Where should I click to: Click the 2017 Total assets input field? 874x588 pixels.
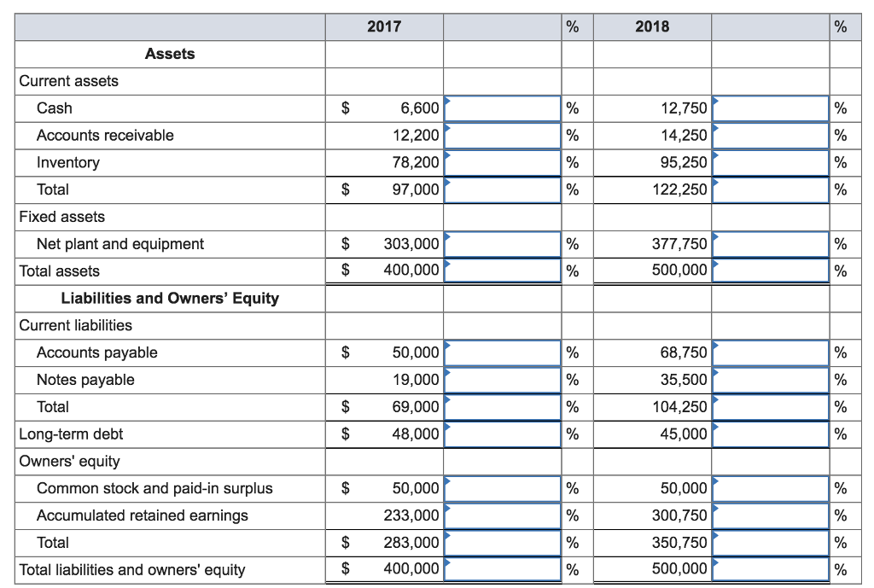pyautogui.click(x=502, y=271)
